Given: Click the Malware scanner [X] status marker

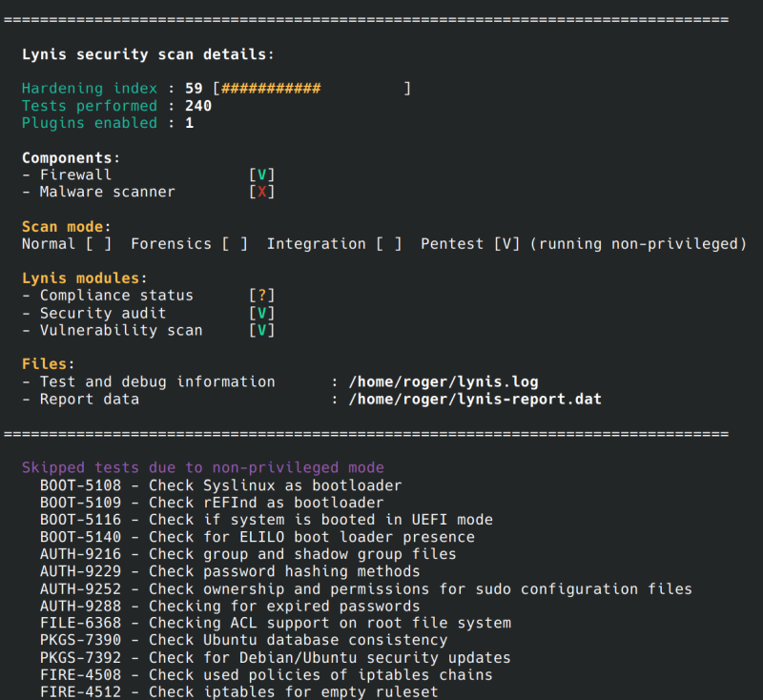Looking at the screenshot, I should click(261, 192).
